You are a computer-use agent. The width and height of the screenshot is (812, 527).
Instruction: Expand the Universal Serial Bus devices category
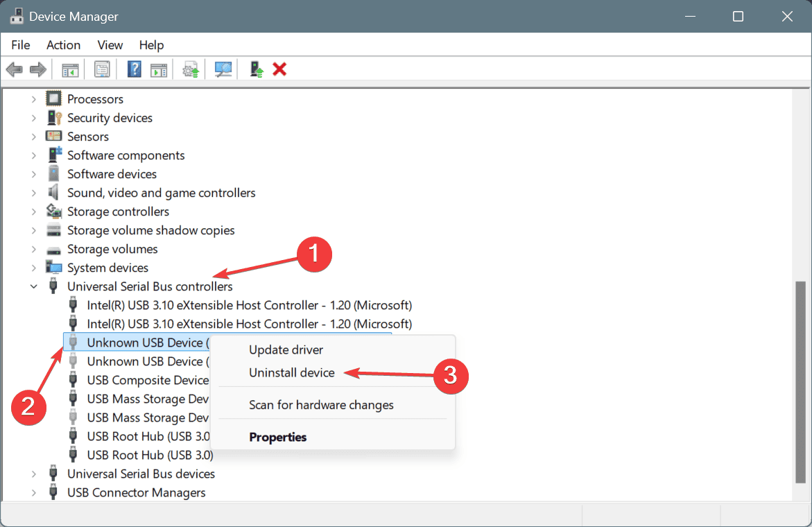click(x=34, y=474)
